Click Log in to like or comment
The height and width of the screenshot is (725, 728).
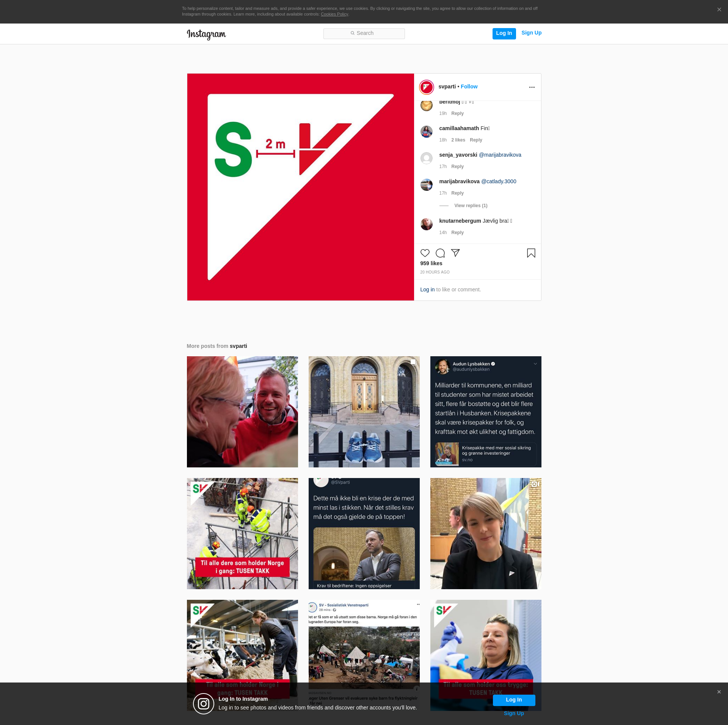click(x=427, y=289)
